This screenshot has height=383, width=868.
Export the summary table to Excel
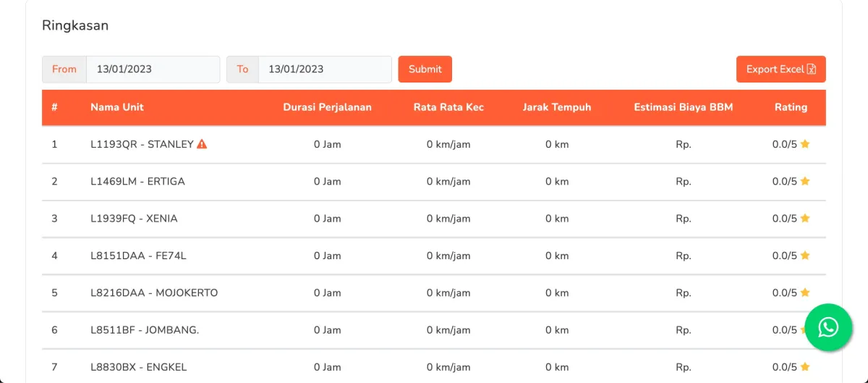(x=781, y=70)
